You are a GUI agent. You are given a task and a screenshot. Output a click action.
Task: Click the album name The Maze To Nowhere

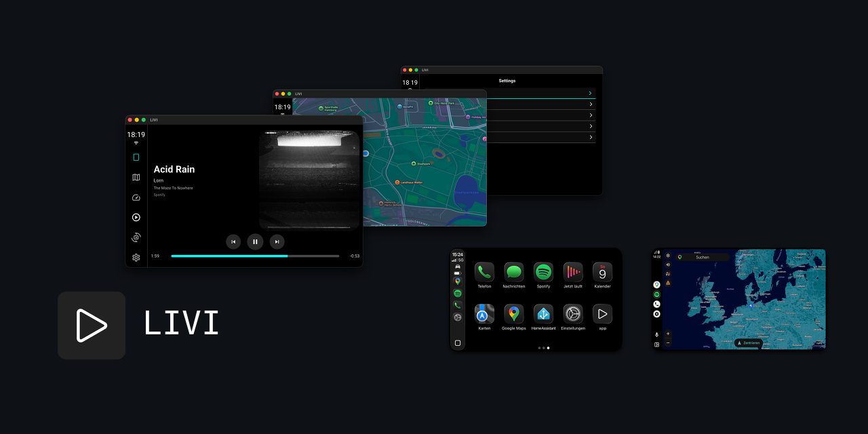pyautogui.click(x=173, y=188)
